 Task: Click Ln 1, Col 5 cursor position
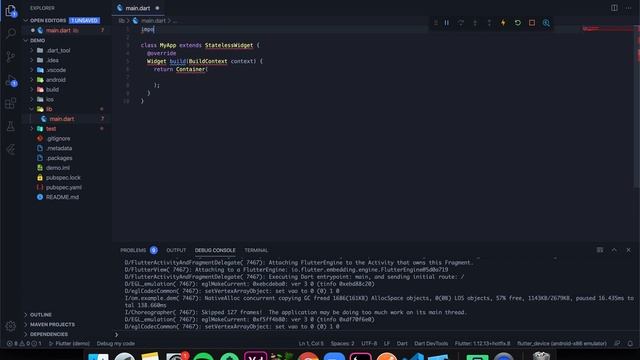[x=311, y=343]
